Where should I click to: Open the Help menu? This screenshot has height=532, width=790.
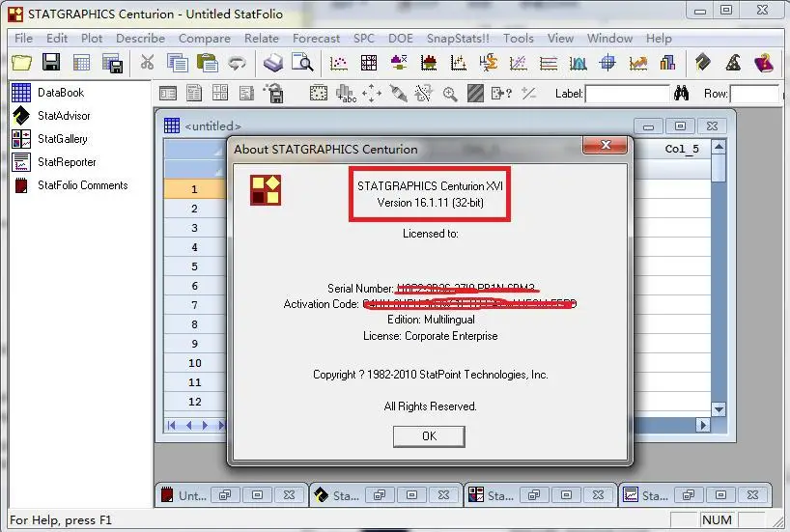click(x=659, y=39)
